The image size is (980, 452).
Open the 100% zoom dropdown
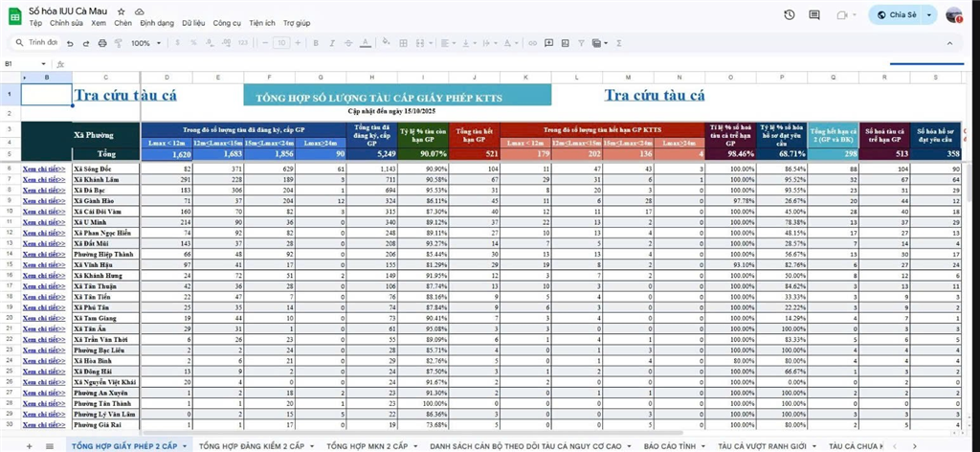(x=145, y=43)
